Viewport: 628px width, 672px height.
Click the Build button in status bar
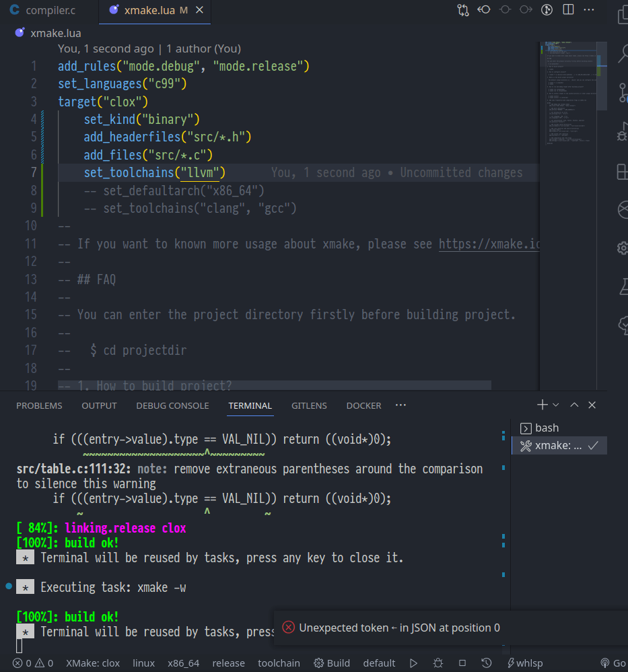(332, 663)
